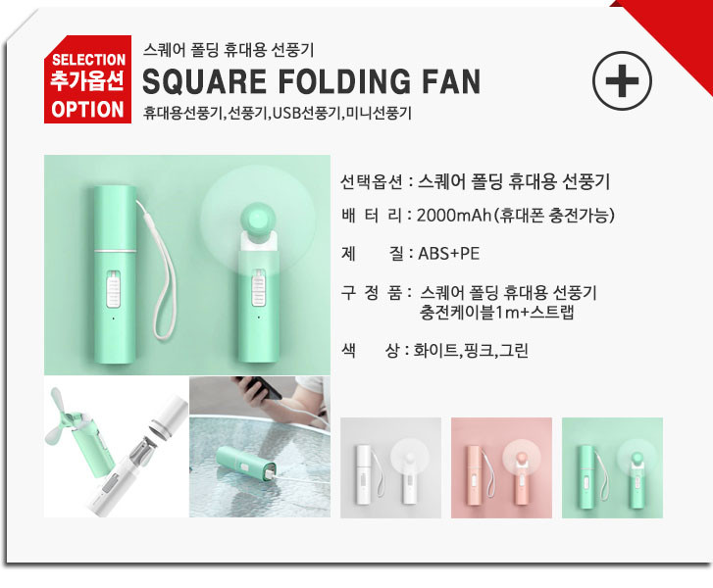The height and width of the screenshot is (588, 713).
Task: Click the Korean subtitle above the title
Action: pos(229,50)
